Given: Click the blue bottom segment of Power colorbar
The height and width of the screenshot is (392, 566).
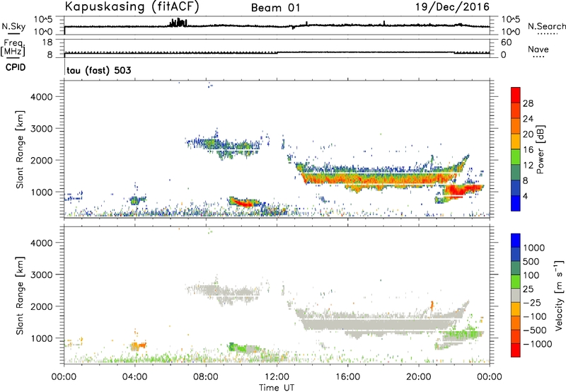Looking at the screenshot, I should coord(516,203).
